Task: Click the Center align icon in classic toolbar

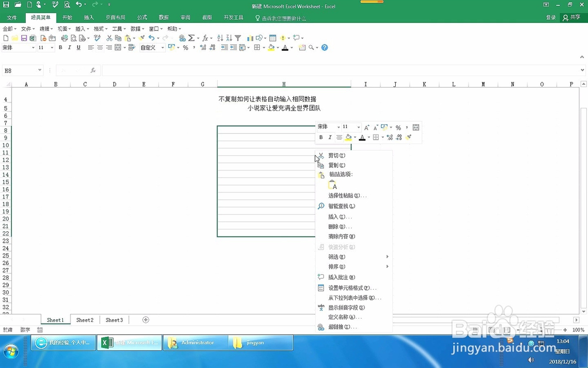Action: tap(100, 47)
